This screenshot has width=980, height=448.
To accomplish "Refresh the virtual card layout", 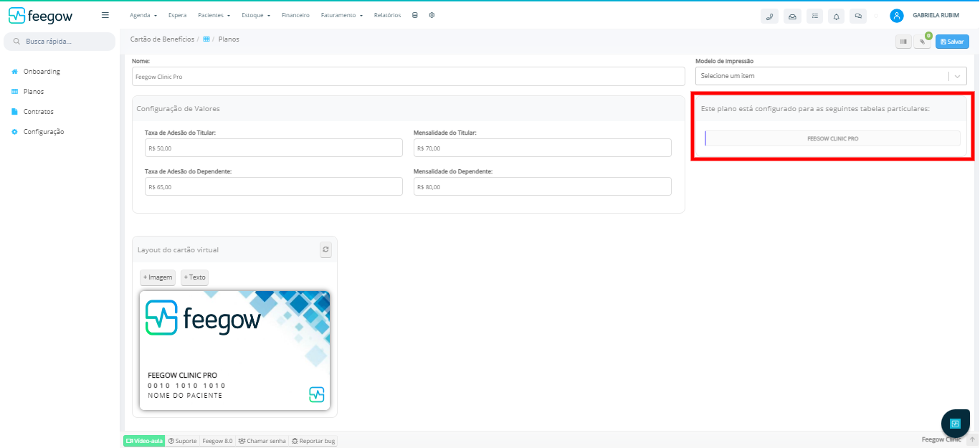I will 326,249.
